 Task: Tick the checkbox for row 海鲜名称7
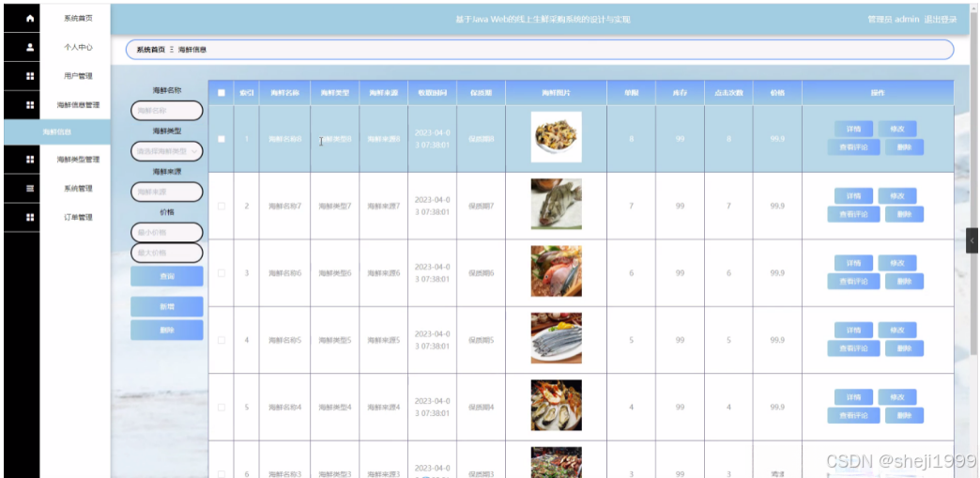[x=222, y=206]
